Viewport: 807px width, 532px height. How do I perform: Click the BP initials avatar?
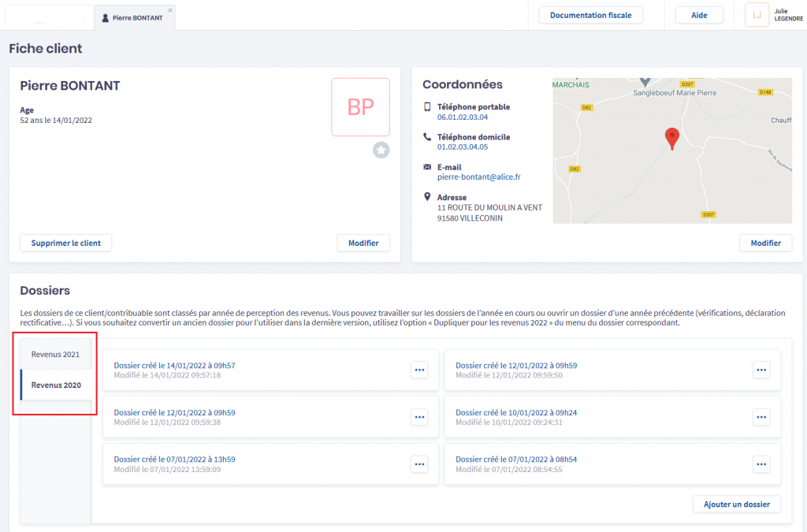(x=360, y=107)
